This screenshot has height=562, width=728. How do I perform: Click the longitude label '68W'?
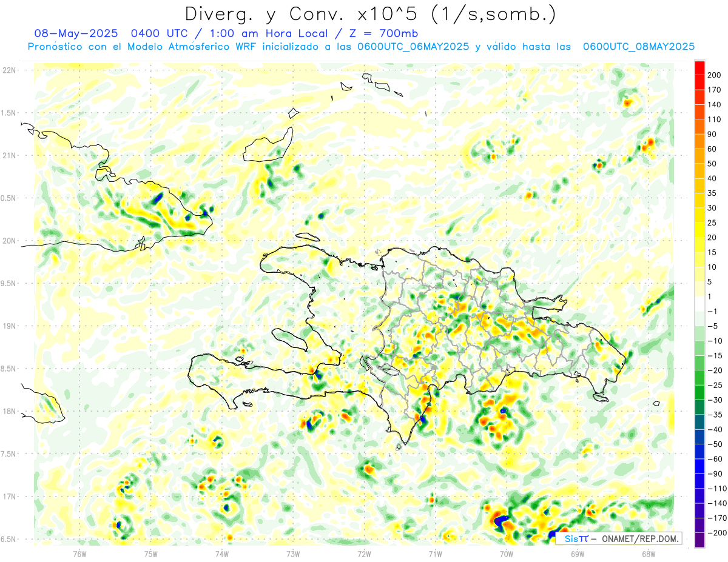tap(649, 554)
